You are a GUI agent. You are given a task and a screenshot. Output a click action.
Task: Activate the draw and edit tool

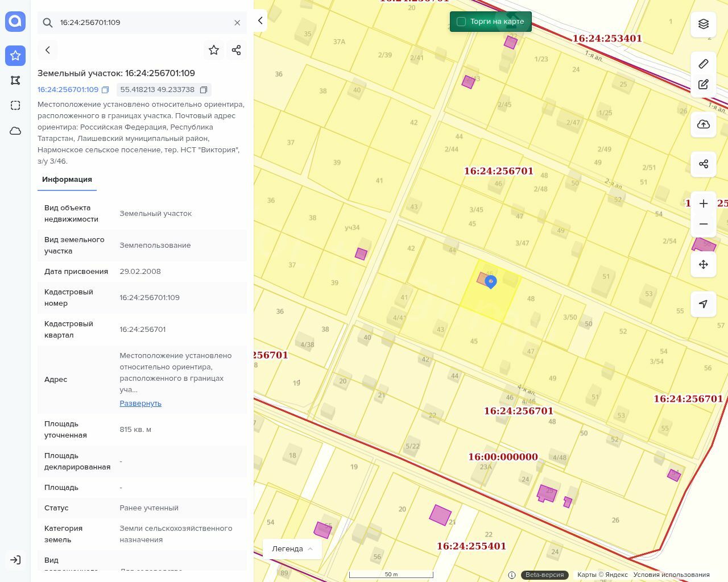tap(704, 85)
